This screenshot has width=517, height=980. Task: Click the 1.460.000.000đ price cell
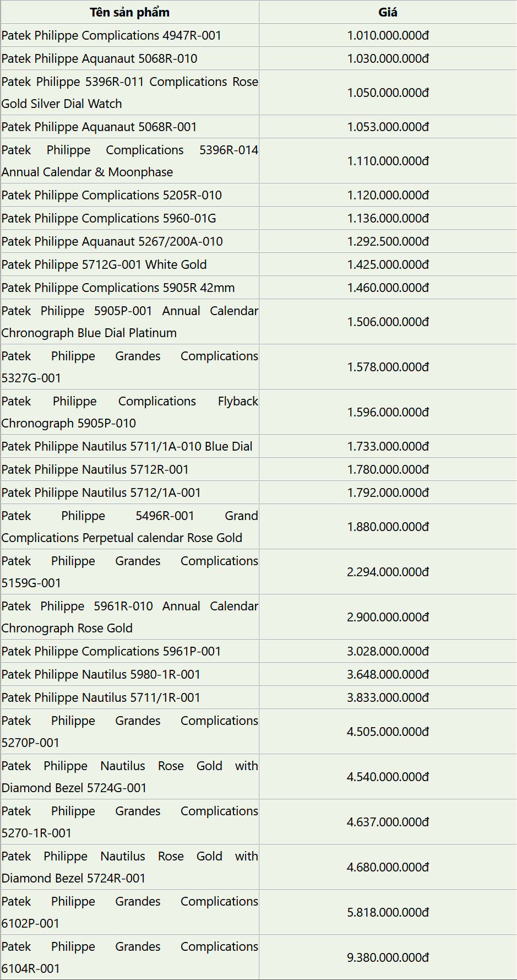[388, 288]
